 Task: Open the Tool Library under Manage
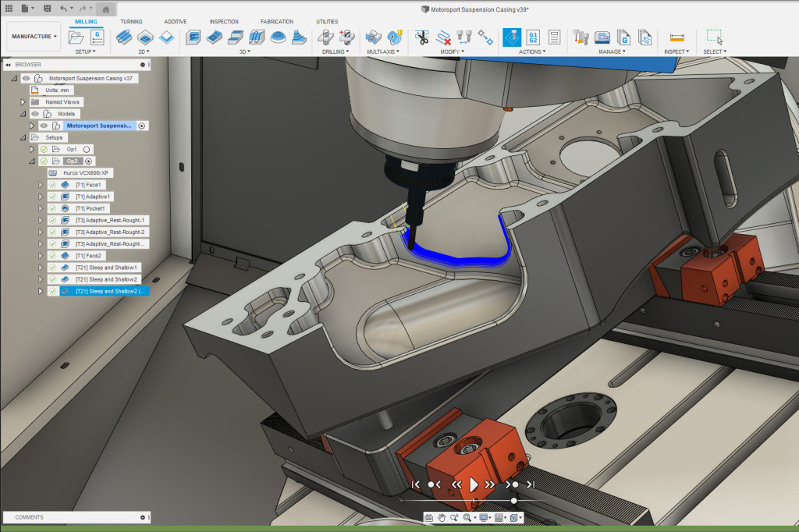581,36
